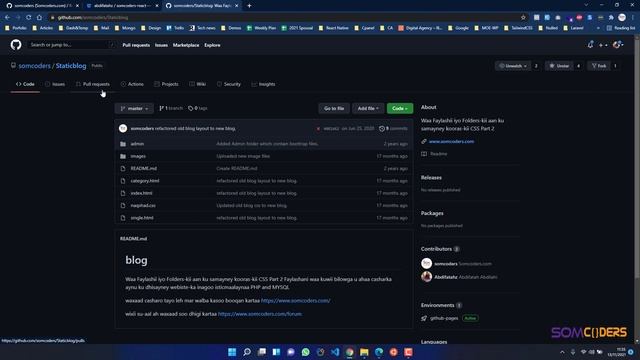Viewport: 640px width, 360px height.
Task: Expand the green Code dropdown
Action: click(x=400, y=109)
